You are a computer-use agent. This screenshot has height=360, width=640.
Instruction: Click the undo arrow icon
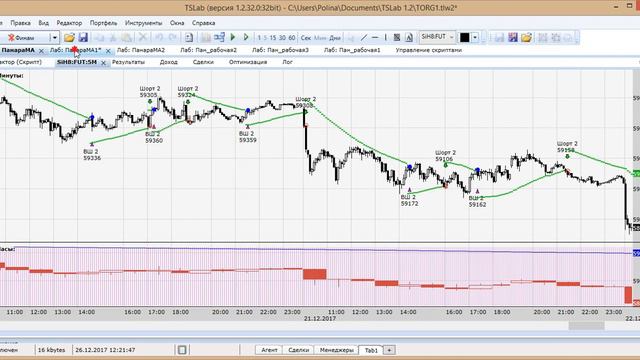pyautogui.click(x=158, y=38)
